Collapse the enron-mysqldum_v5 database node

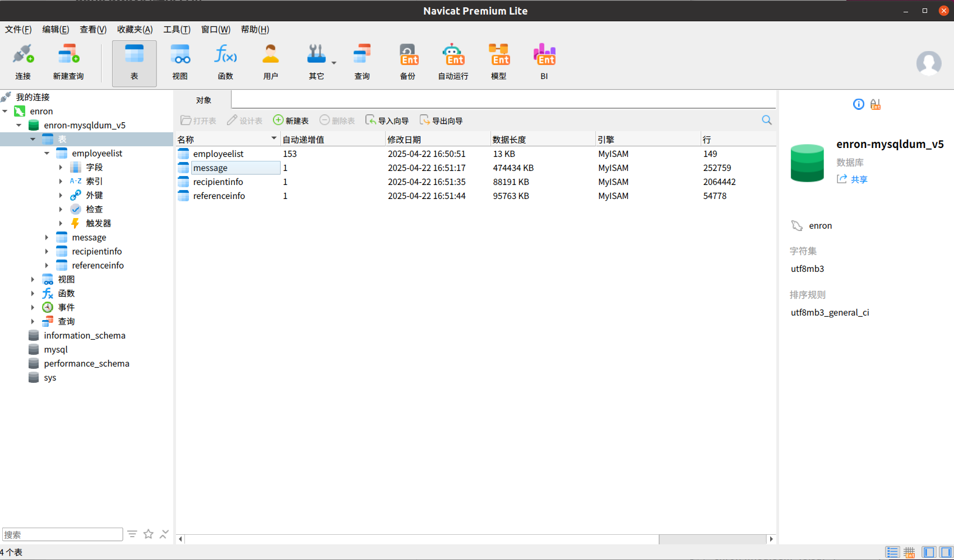19,125
